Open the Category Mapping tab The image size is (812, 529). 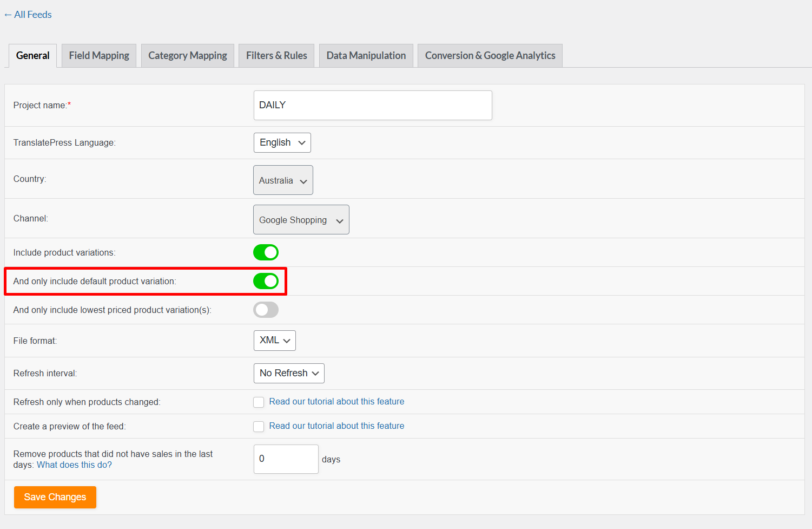pos(188,56)
